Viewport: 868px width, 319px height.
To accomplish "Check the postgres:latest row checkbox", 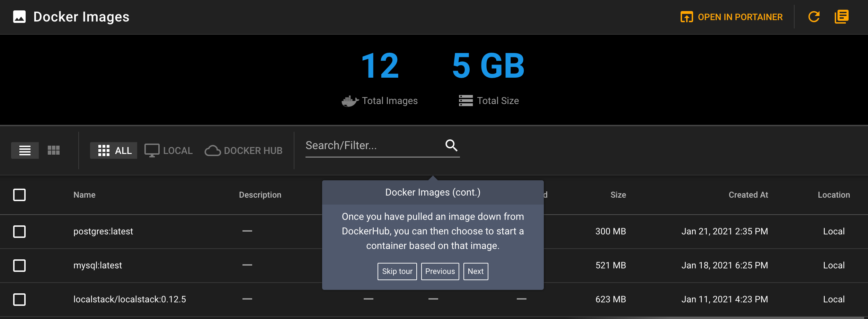I will pos(19,232).
